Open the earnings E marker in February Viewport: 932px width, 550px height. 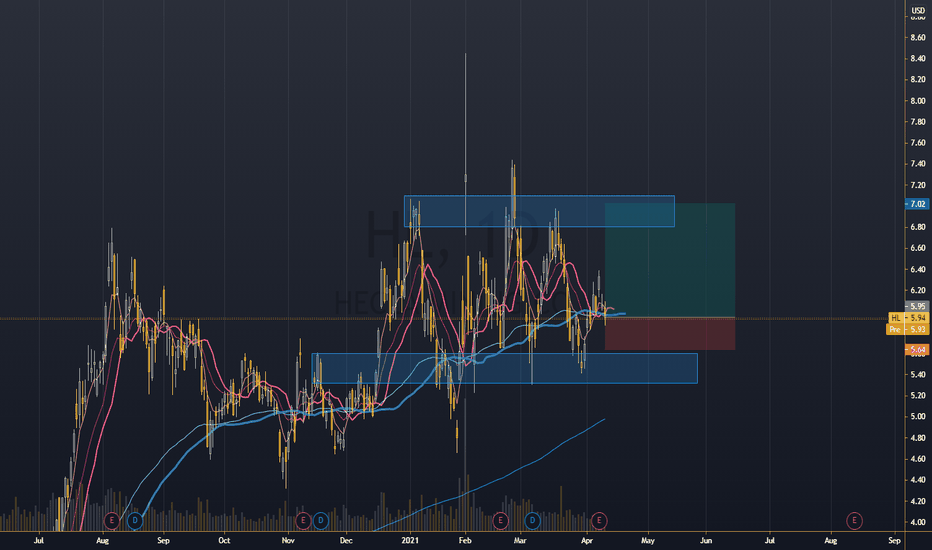point(500,521)
